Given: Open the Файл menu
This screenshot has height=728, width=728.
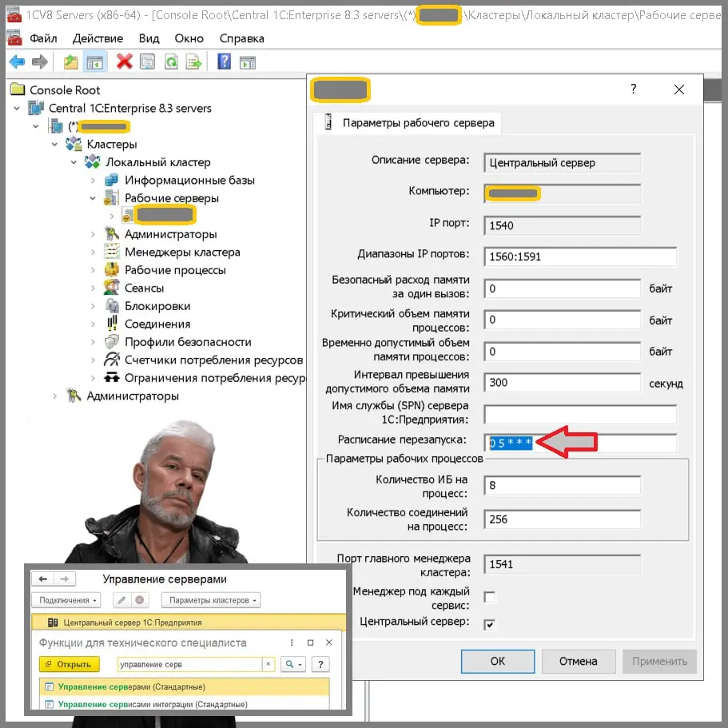Looking at the screenshot, I should click(43, 38).
